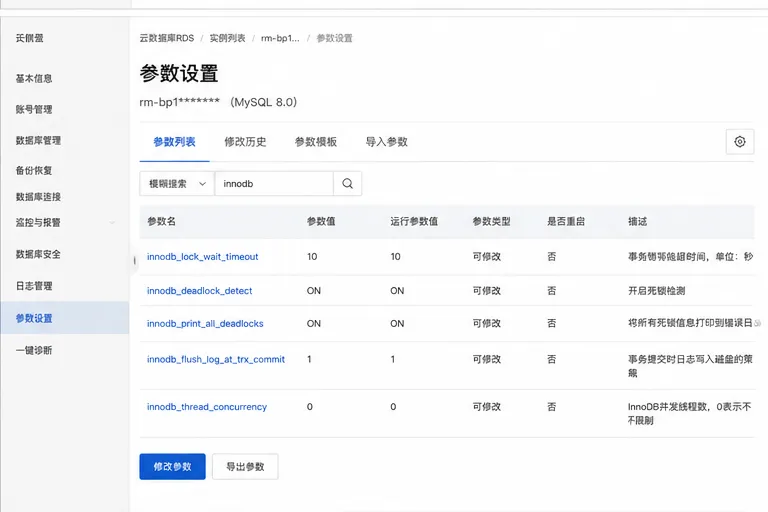
Task: Click the search magnifier icon
Action: [x=347, y=184]
